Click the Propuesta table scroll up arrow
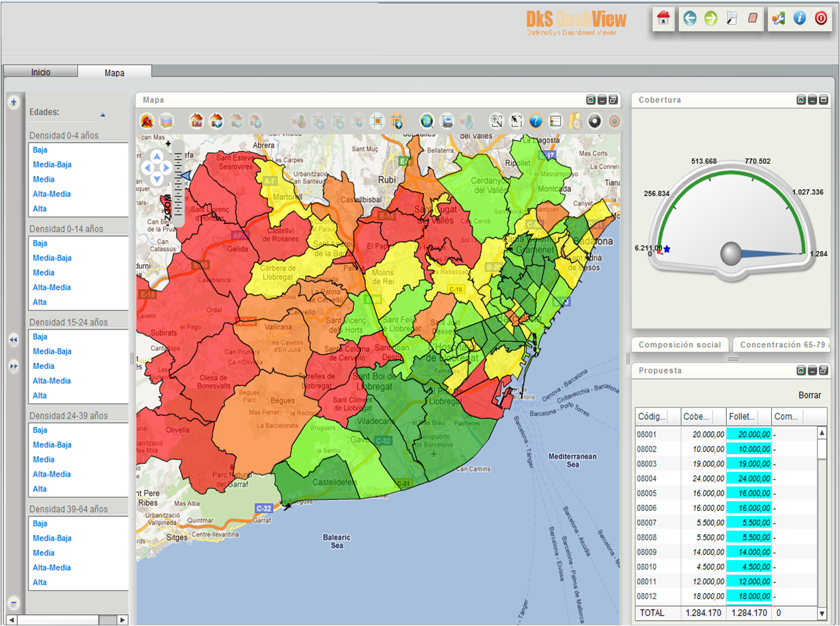Image resolution: width=840 pixels, height=626 pixels. pos(822,433)
